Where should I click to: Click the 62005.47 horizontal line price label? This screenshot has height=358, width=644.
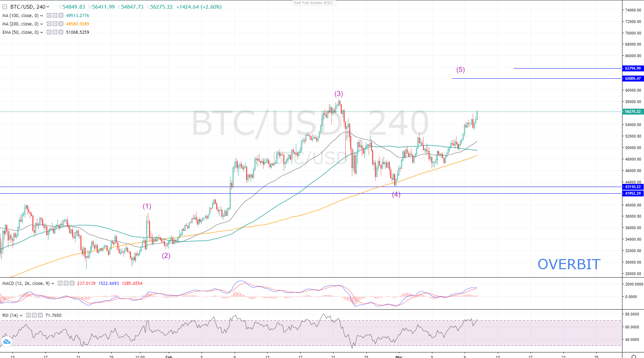[x=633, y=79]
